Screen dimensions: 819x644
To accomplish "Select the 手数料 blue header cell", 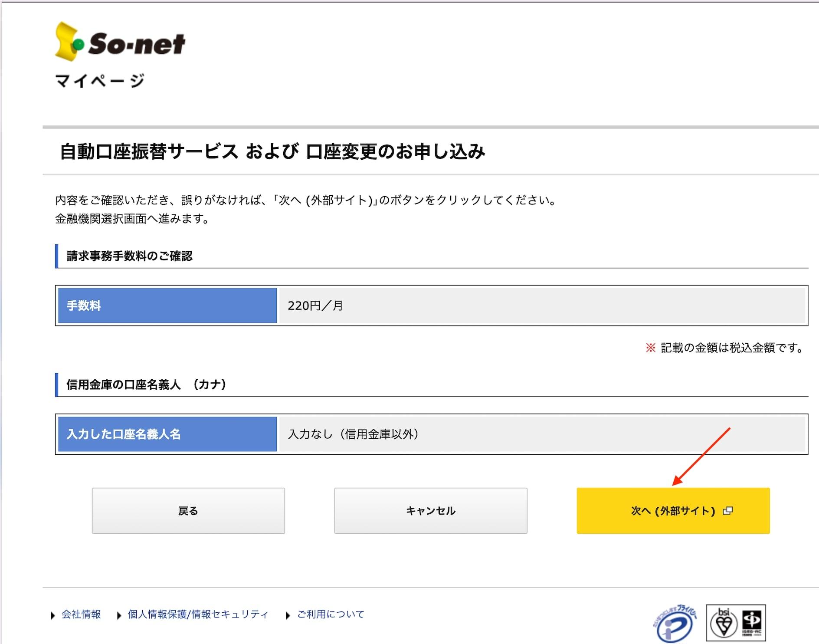I will click(167, 306).
